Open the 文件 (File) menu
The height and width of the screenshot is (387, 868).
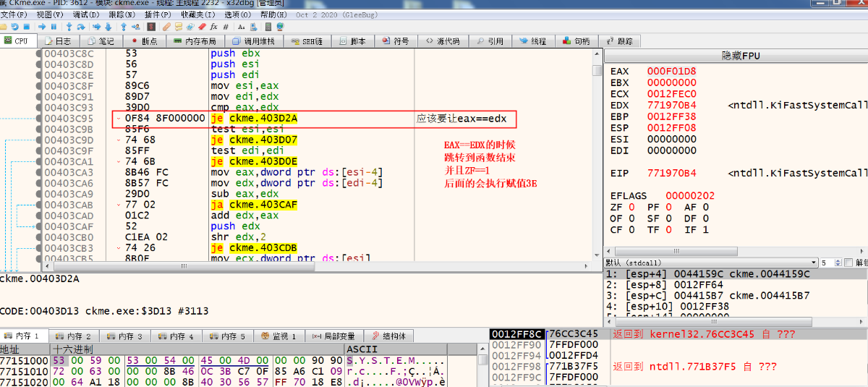point(14,14)
